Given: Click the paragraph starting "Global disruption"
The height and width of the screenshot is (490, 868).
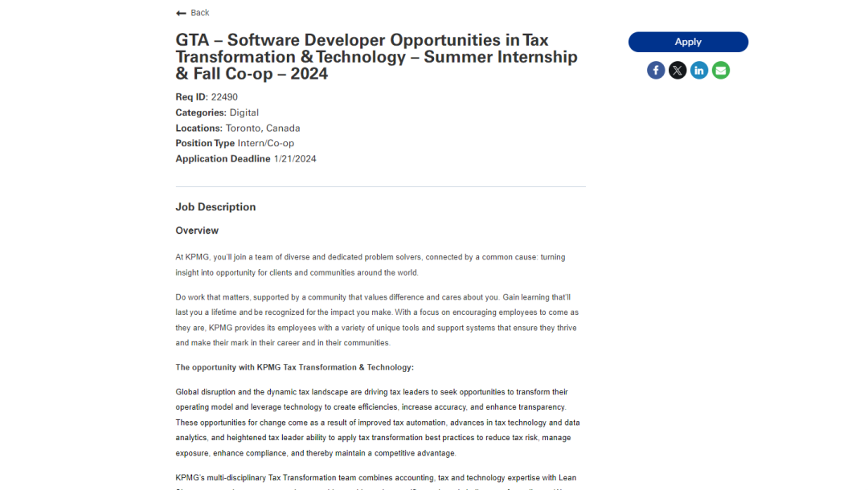Looking at the screenshot, I should [378, 423].
